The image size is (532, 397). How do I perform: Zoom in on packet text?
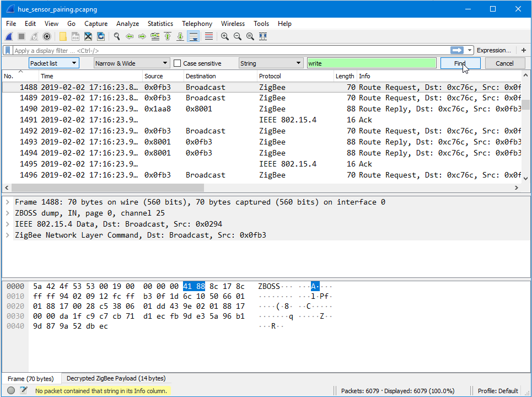pyautogui.click(x=224, y=36)
